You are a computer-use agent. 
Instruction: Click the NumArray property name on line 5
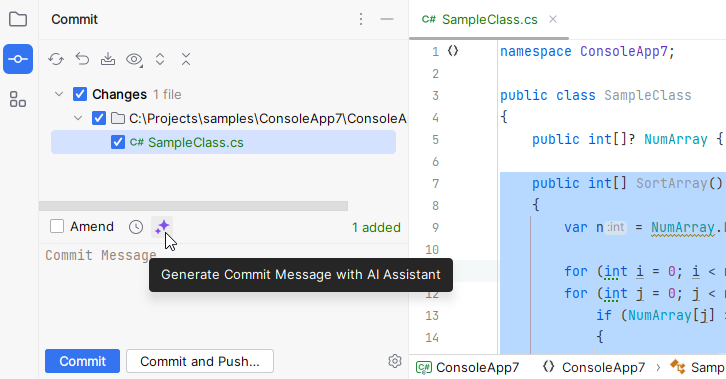676,139
